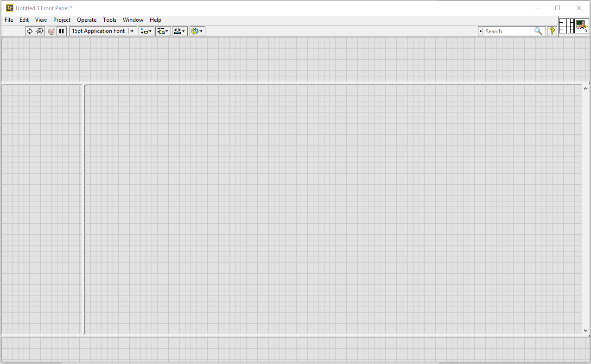The width and height of the screenshot is (591, 364).
Task: Click the Abort Execution button
Action: (x=51, y=31)
